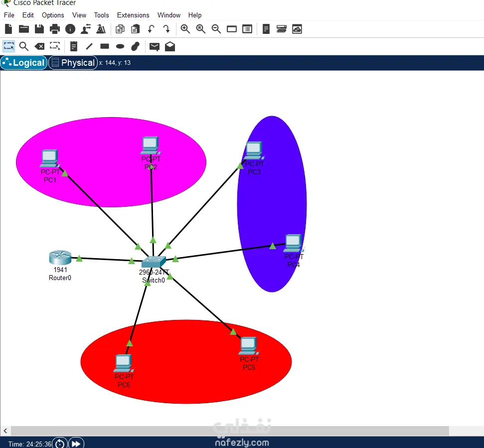This screenshot has width=484, height=448.
Task: Click the Paste icon in toolbar
Action: tap(135, 29)
